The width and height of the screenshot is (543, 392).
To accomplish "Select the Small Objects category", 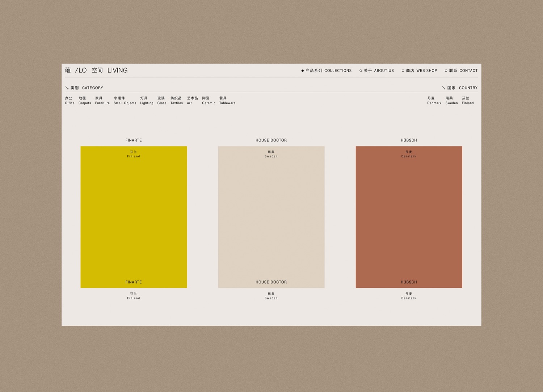I will pos(125,101).
